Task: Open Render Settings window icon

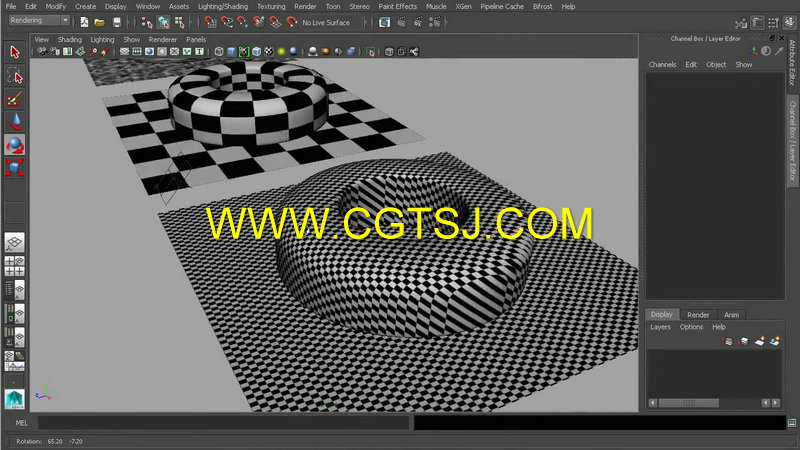Action: pyautogui.click(x=435, y=22)
